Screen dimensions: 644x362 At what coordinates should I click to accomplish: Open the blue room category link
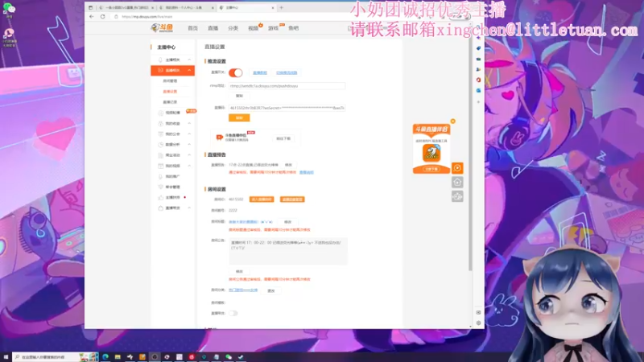click(x=243, y=290)
